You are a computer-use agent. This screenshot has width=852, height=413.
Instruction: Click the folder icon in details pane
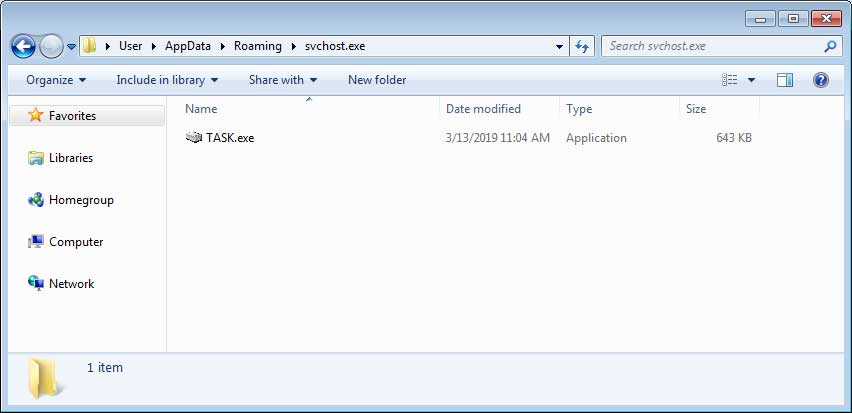[46, 378]
